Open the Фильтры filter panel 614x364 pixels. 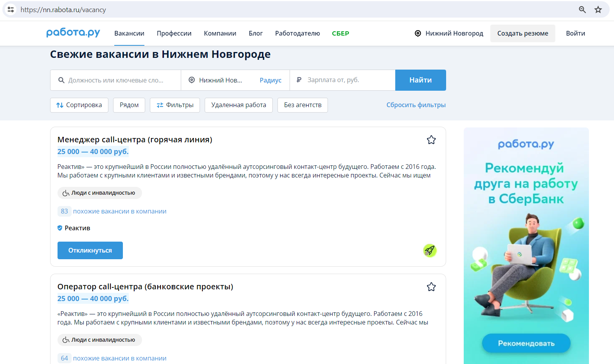tap(175, 105)
